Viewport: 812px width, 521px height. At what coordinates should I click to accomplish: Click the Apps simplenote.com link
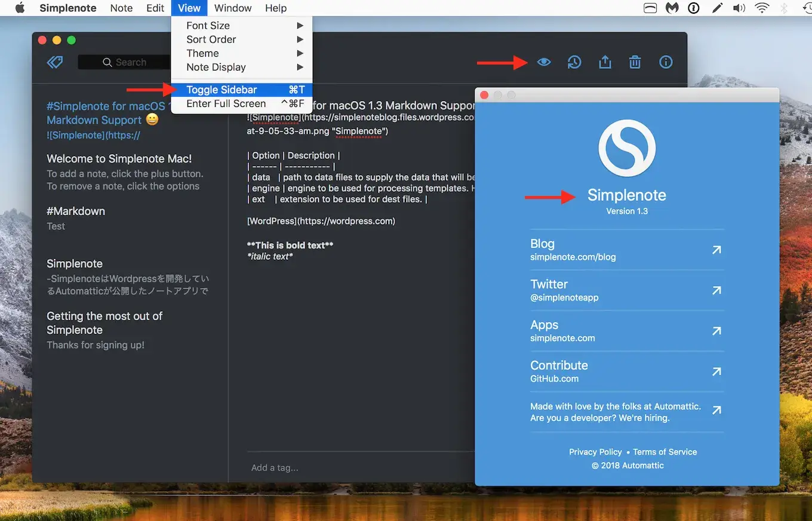pos(562,338)
